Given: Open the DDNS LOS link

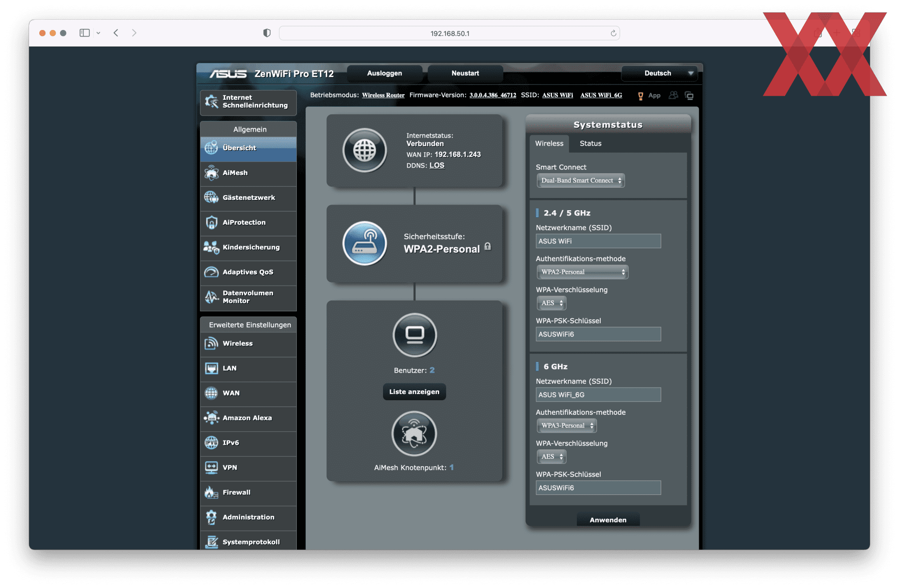Looking at the screenshot, I should click(437, 166).
